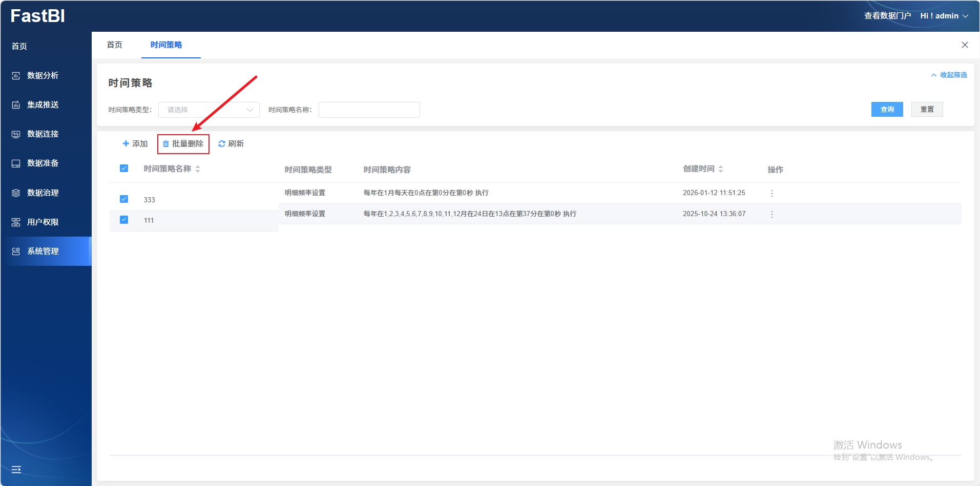
Task: Toggle the select-all header checkbox
Action: pyautogui.click(x=124, y=168)
